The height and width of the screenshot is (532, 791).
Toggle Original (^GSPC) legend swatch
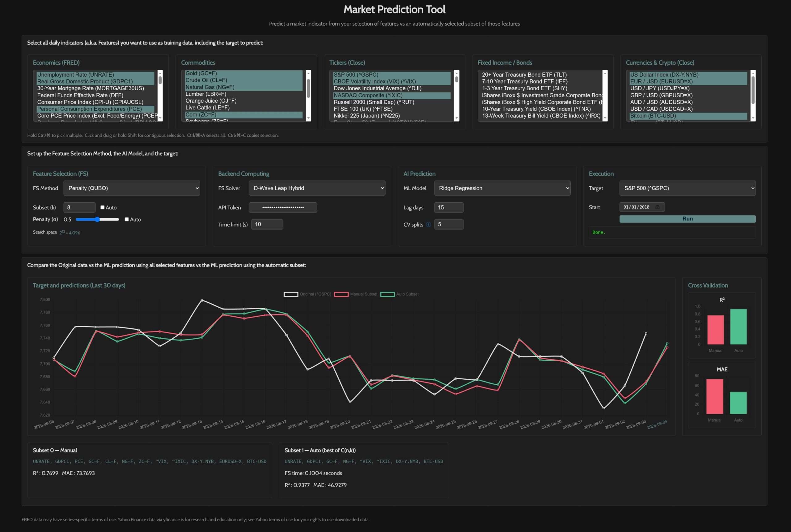pos(291,294)
